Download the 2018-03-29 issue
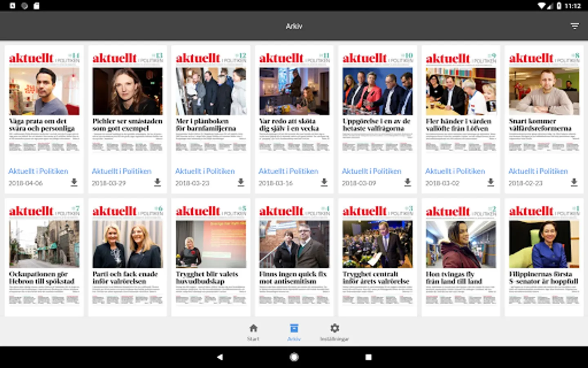 click(157, 182)
